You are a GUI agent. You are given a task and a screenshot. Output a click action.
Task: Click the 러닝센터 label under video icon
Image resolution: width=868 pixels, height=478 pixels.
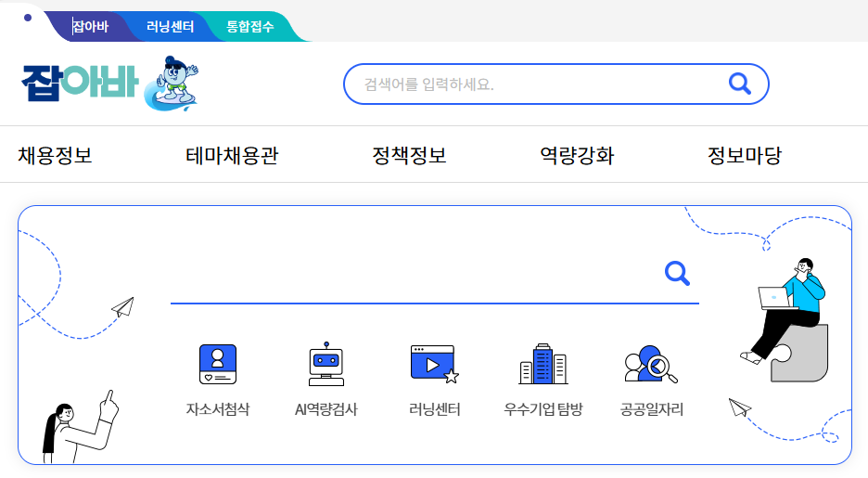coord(435,409)
